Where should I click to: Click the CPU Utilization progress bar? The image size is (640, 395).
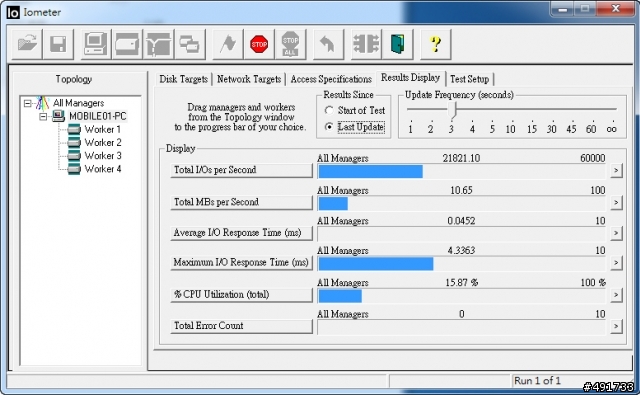pos(461,296)
